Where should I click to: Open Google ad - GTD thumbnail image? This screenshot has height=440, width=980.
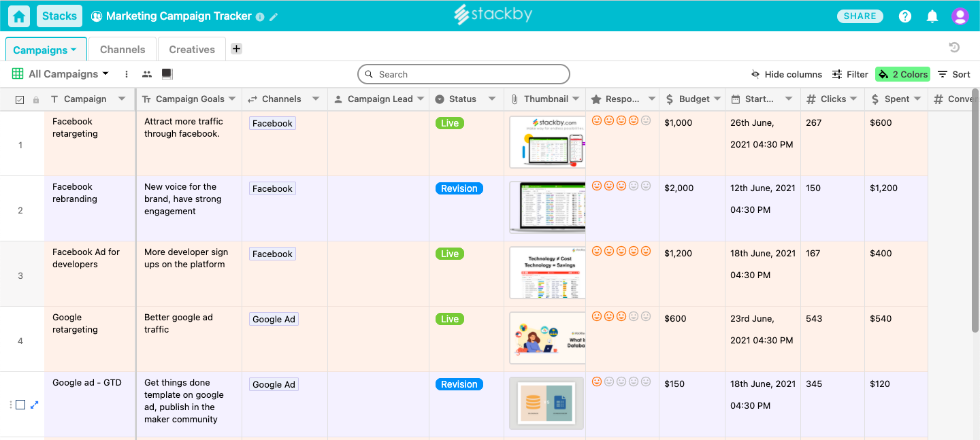[546, 403]
